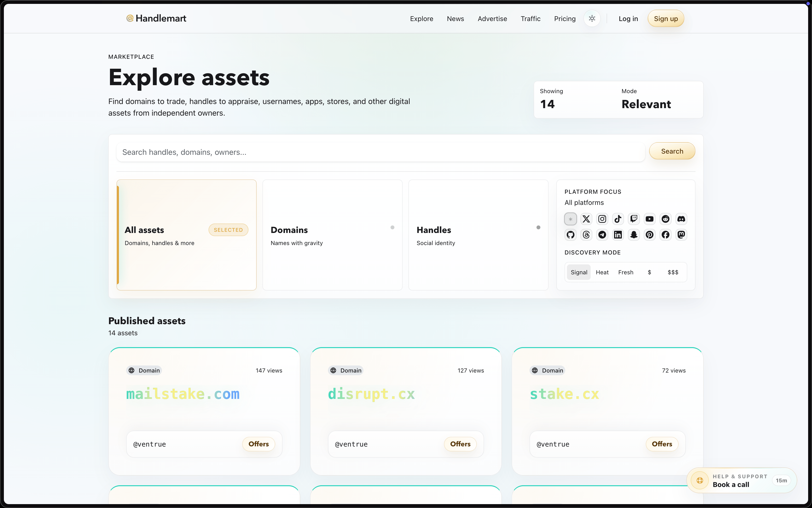812x508 pixels.
Task: Click the '14 assets' count text
Action: pos(123,333)
